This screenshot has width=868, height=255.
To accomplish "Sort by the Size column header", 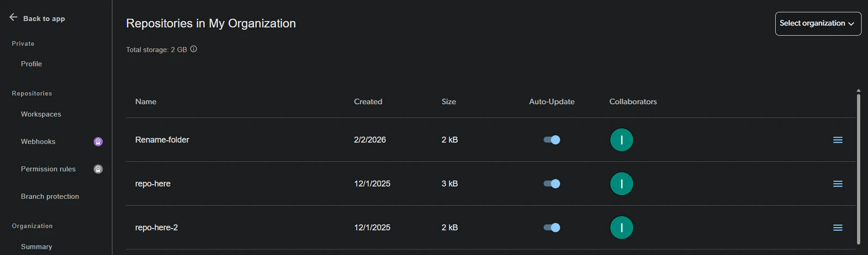I will (449, 101).
